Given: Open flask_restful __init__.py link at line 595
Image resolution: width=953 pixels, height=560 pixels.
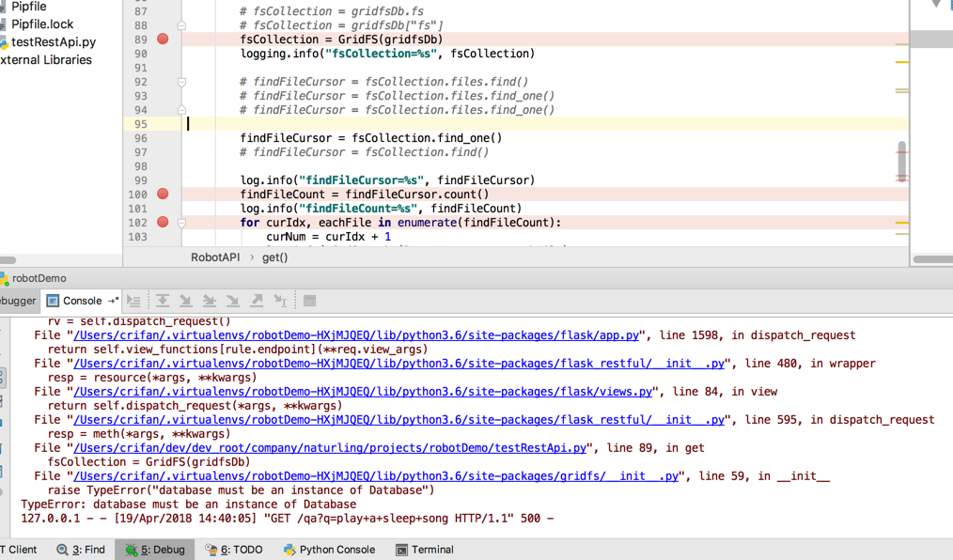Looking at the screenshot, I should tap(398, 420).
